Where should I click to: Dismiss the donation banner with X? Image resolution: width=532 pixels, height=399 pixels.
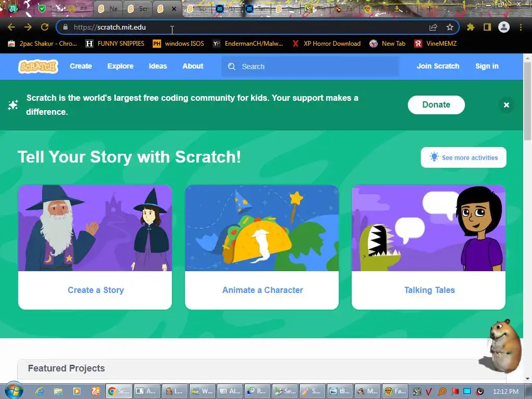(x=506, y=105)
